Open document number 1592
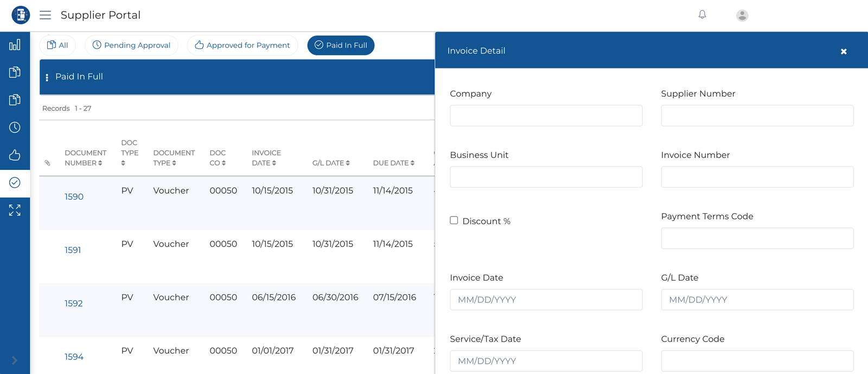 74,303
